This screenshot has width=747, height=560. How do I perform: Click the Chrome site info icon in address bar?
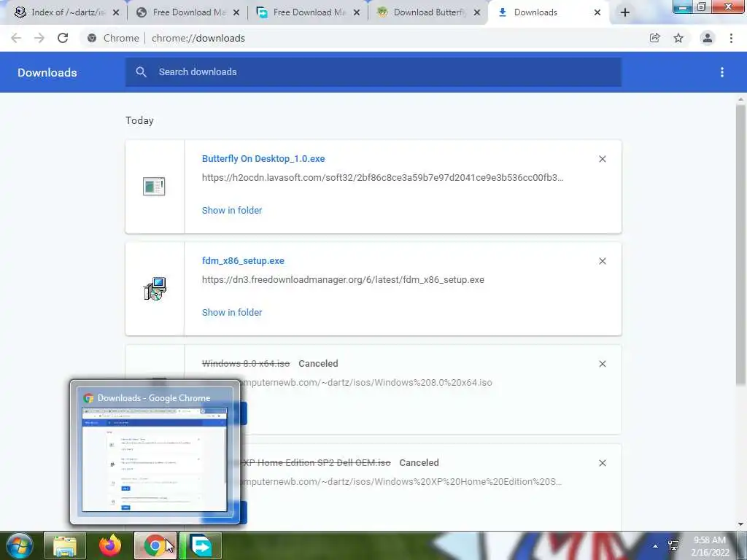[x=92, y=38]
